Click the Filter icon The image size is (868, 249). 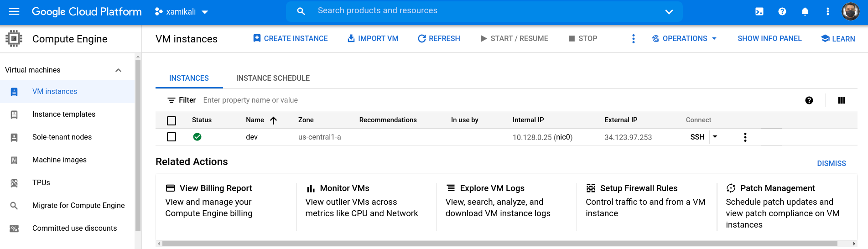172,100
